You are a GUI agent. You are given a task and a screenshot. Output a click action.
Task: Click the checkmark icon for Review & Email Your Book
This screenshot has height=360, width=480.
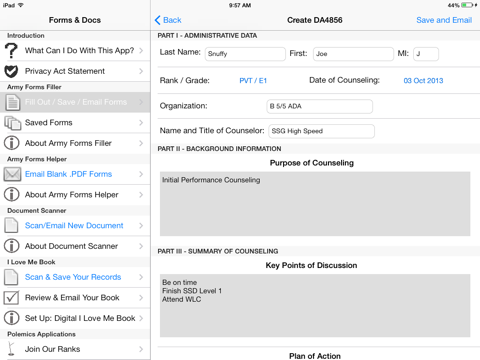(11, 298)
